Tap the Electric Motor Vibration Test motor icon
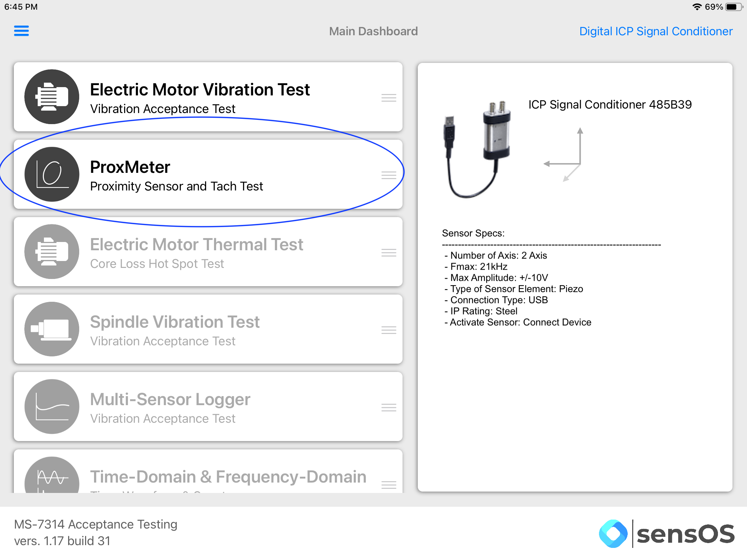Image resolution: width=747 pixels, height=560 pixels. (52, 97)
